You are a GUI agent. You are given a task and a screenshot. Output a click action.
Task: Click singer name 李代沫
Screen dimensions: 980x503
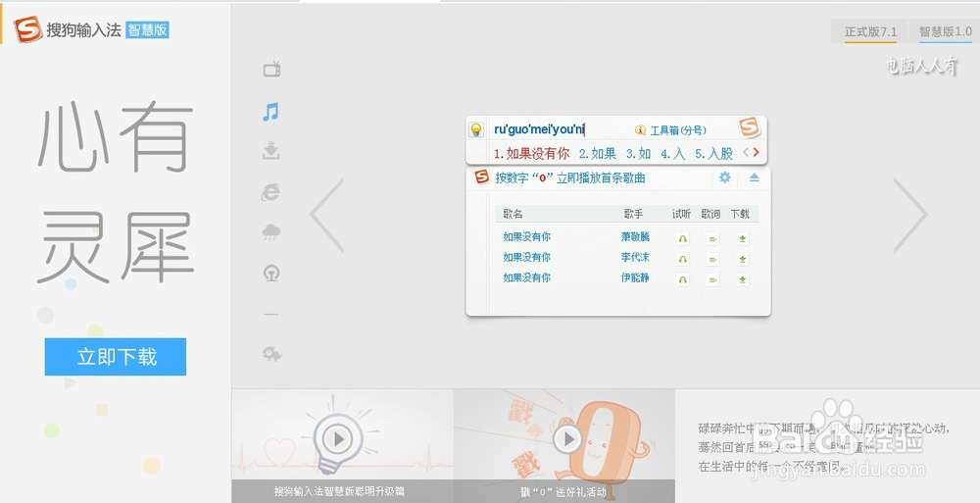coord(635,257)
